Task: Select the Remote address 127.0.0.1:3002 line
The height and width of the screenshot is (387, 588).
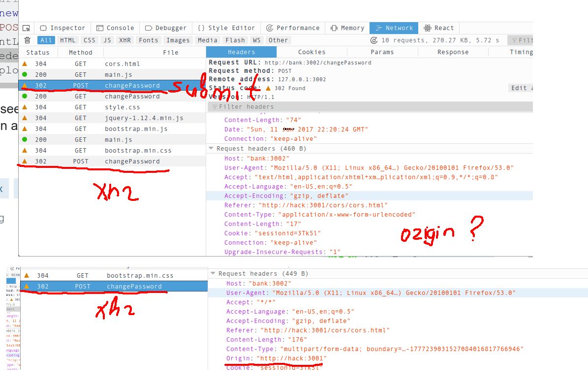Action: (x=267, y=79)
